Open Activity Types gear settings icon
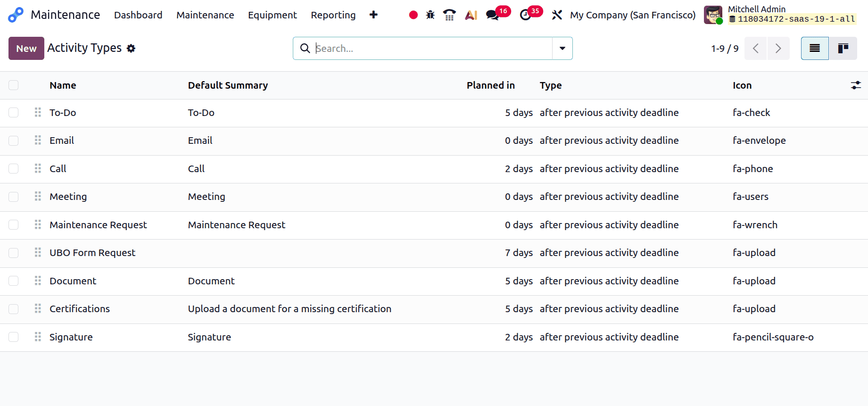The image size is (868, 406). coord(131,48)
